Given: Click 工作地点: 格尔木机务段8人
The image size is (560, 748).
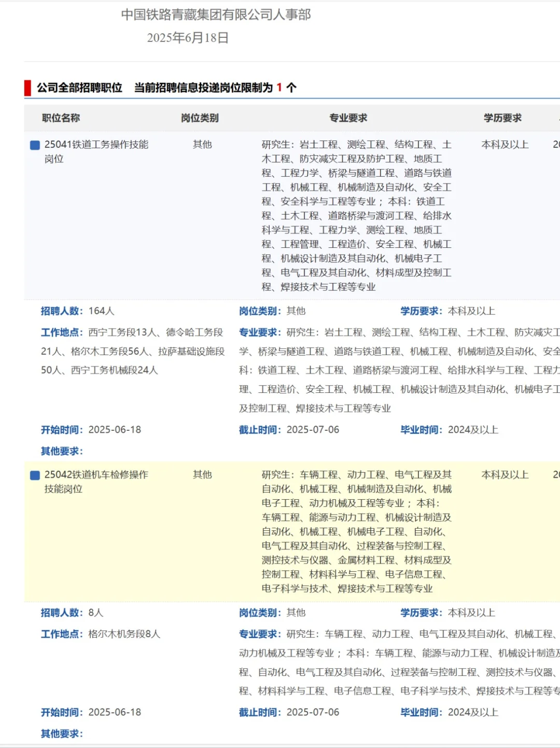Looking at the screenshot, I should pos(101,634).
